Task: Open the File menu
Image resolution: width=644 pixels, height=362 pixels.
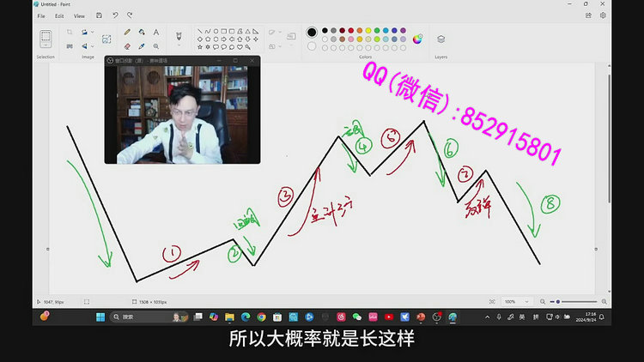Action: click(40, 15)
